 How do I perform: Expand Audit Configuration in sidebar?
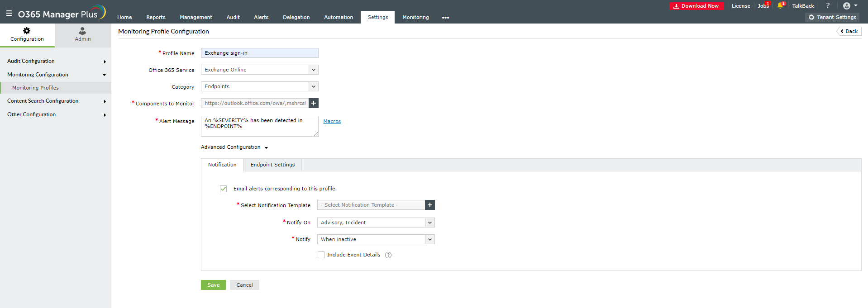coord(55,61)
